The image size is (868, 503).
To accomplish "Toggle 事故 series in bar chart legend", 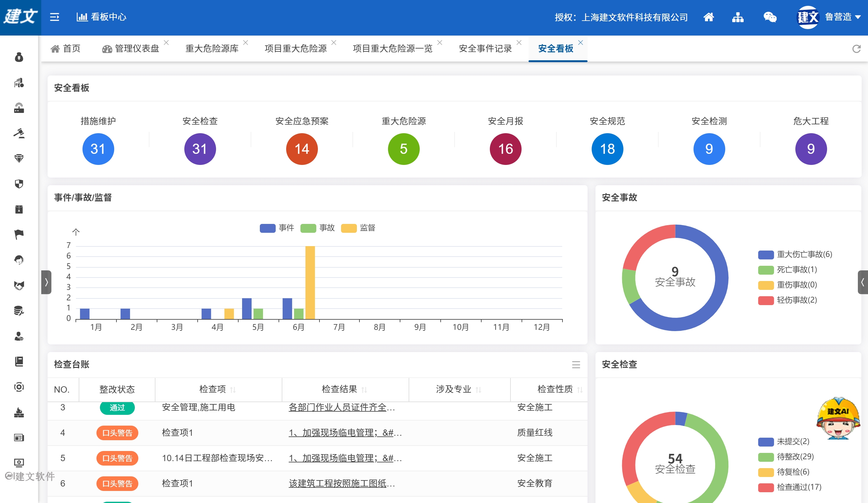I will (x=318, y=228).
